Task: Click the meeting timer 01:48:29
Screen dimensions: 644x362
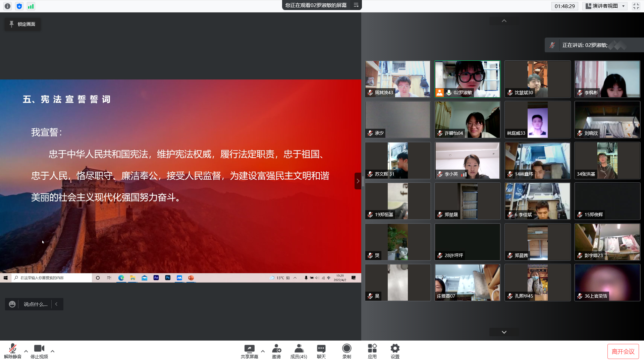Action: pyautogui.click(x=565, y=6)
